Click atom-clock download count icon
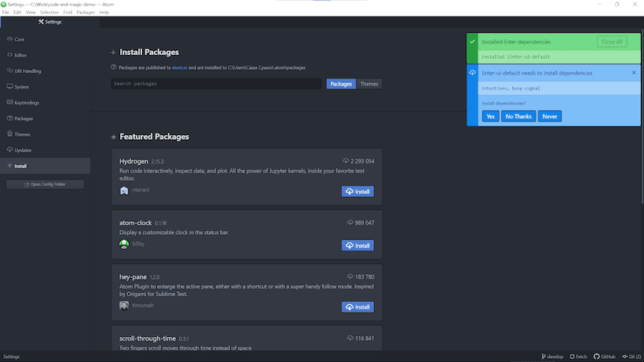Viewport: 644px width, 362px height. click(x=350, y=222)
